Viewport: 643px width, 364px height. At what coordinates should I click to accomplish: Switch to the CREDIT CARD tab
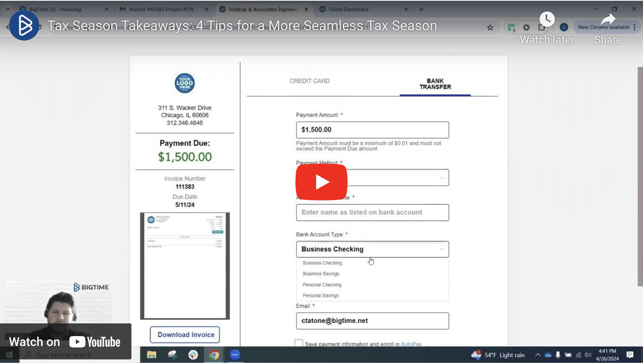(309, 81)
